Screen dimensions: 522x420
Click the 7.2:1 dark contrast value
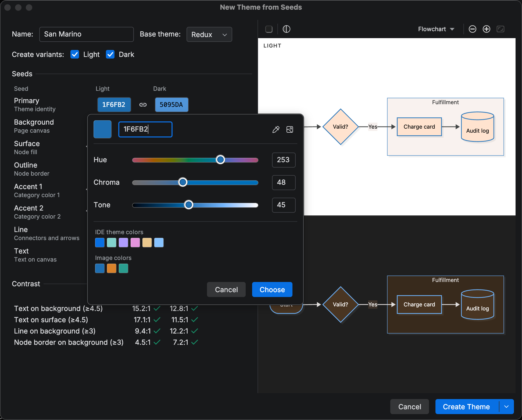pos(181,342)
